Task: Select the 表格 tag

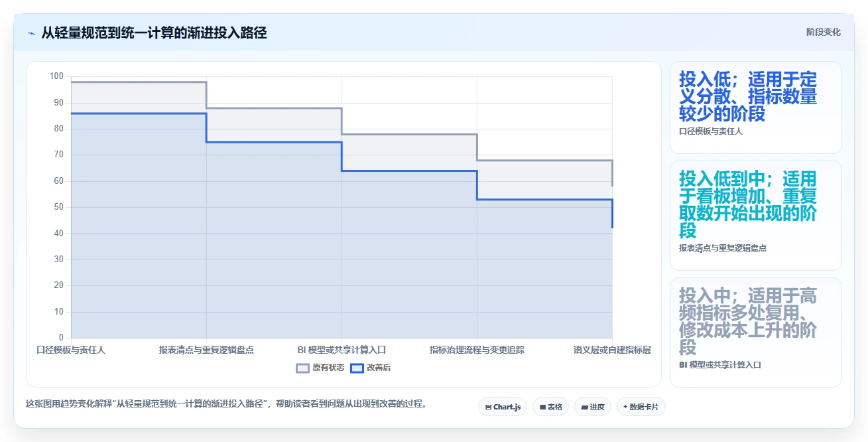Action: [x=550, y=407]
